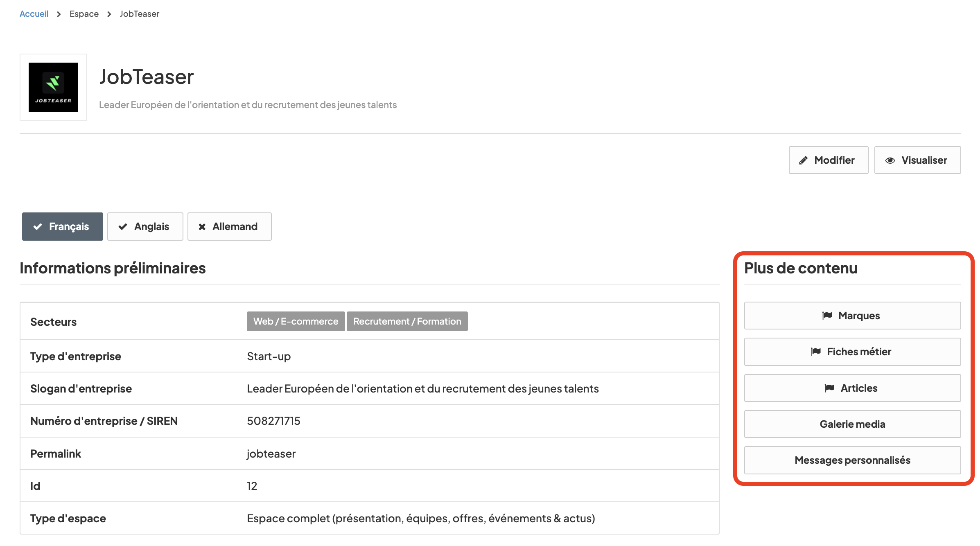Click the pencil icon on Modifier
This screenshot has width=980, height=546.
pos(803,160)
